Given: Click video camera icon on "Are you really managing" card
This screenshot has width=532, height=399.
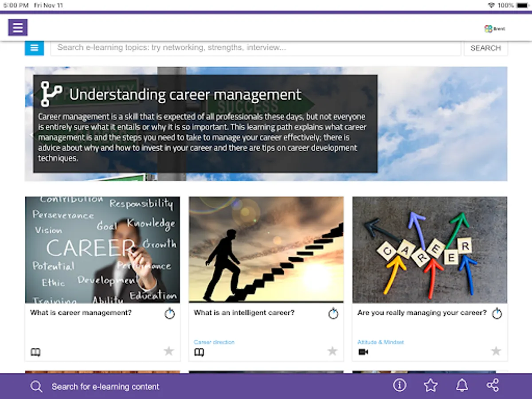Looking at the screenshot, I should (x=363, y=352).
